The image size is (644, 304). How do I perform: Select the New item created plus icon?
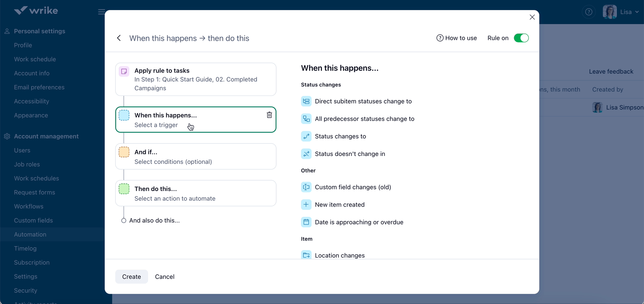click(x=306, y=205)
